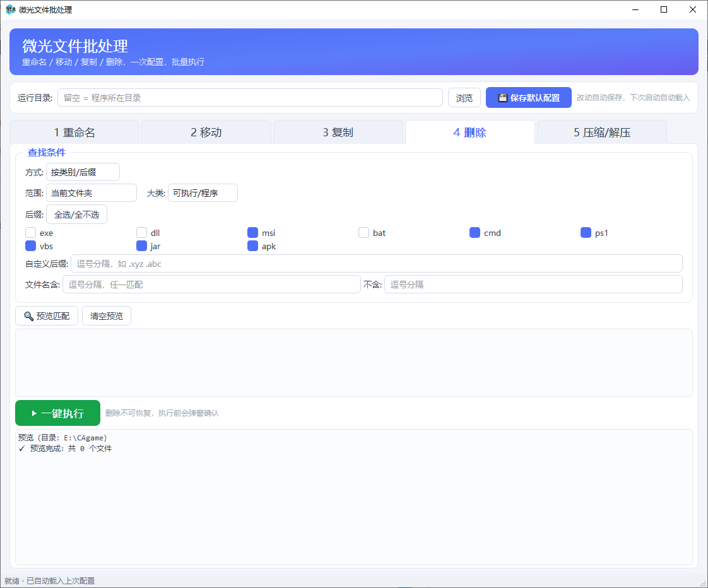The height and width of the screenshot is (588, 708).
Task: Click the floppy disk save icon
Action: [x=502, y=98]
